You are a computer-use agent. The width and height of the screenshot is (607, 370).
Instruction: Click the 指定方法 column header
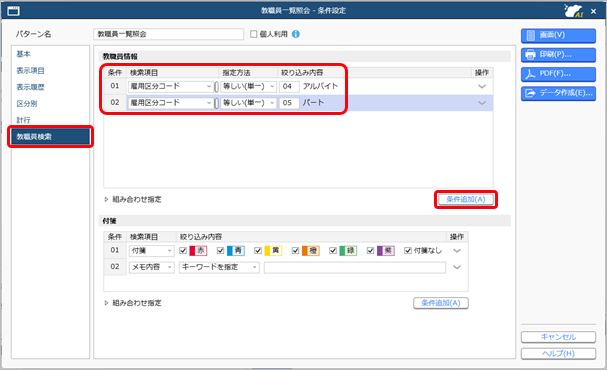pos(236,72)
